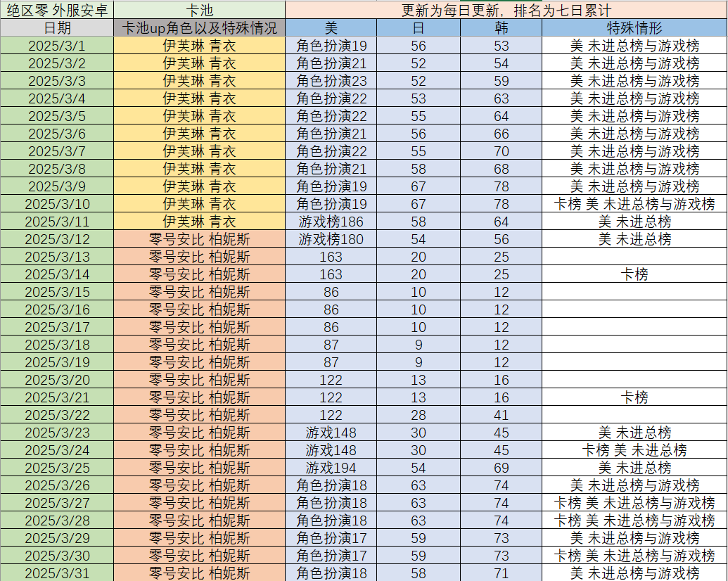This screenshot has width=728, height=581.
Task: Select the cell containing 角色扮演23
Action: (x=331, y=81)
